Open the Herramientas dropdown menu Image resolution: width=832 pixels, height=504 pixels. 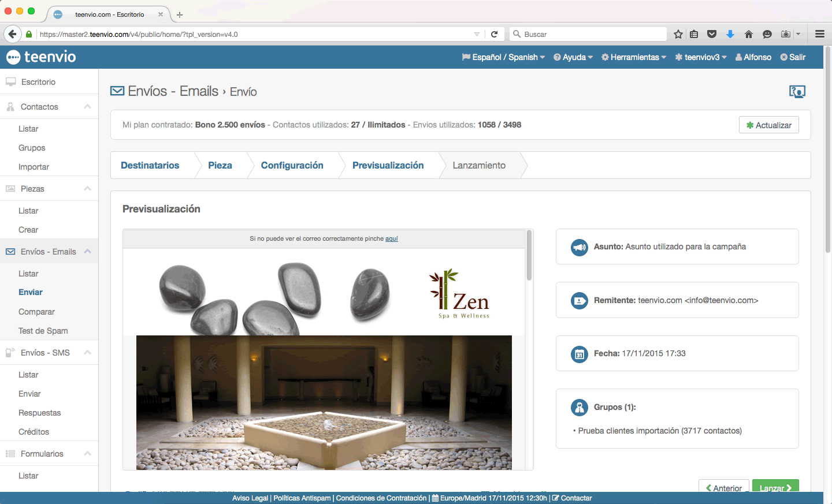633,57
